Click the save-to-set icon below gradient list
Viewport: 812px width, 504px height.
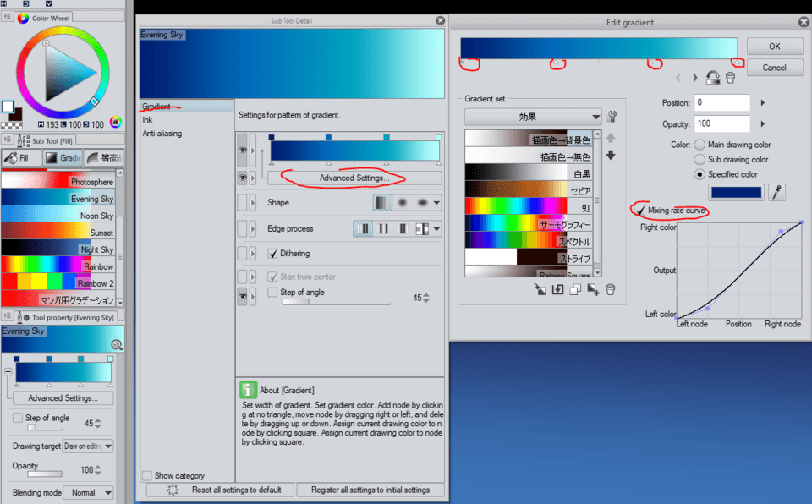click(x=557, y=289)
